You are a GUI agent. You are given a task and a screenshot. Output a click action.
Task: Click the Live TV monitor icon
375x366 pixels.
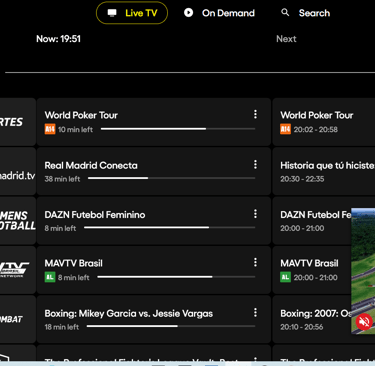pos(112,13)
